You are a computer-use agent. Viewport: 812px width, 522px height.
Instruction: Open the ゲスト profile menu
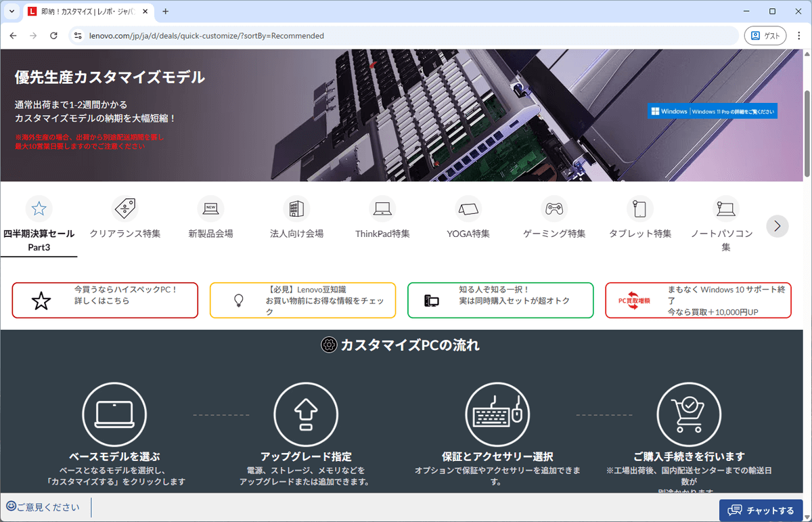point(765,35)
